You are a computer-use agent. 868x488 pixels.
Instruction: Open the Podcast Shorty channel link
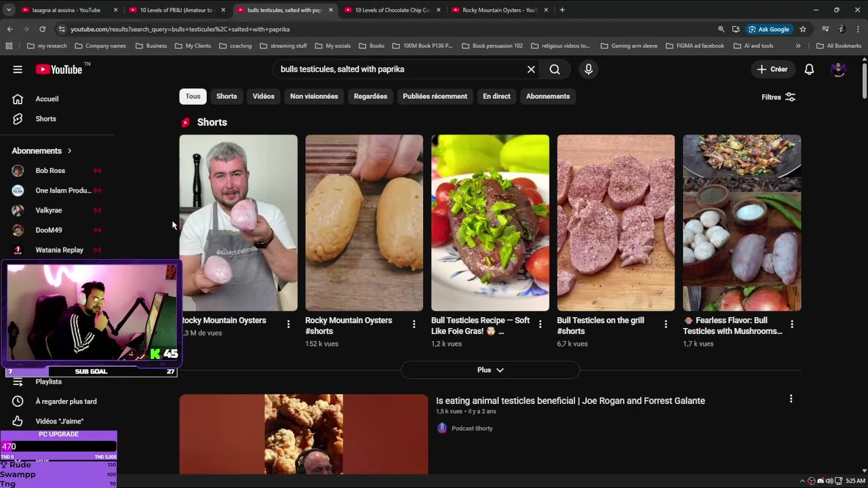point(472,428)
